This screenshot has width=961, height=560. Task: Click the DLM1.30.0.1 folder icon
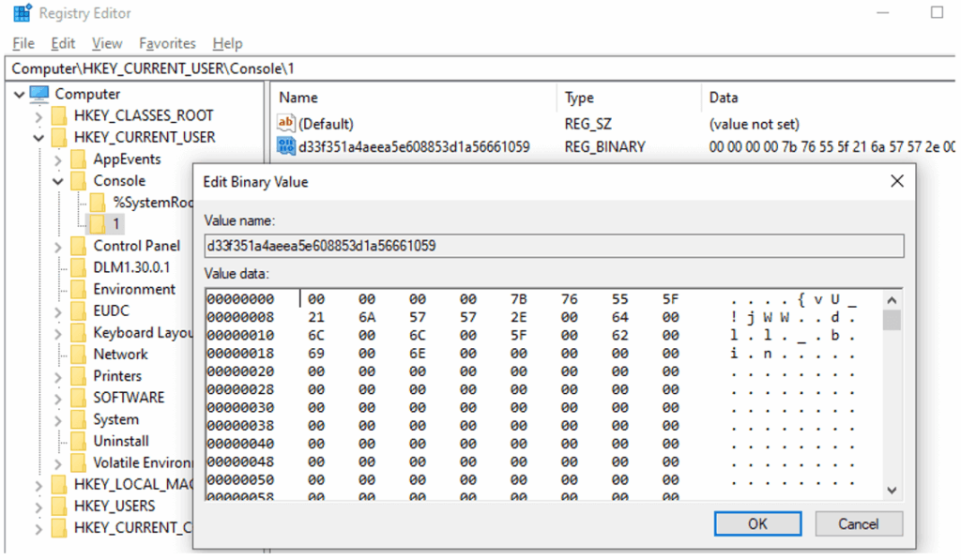[79, 267]
